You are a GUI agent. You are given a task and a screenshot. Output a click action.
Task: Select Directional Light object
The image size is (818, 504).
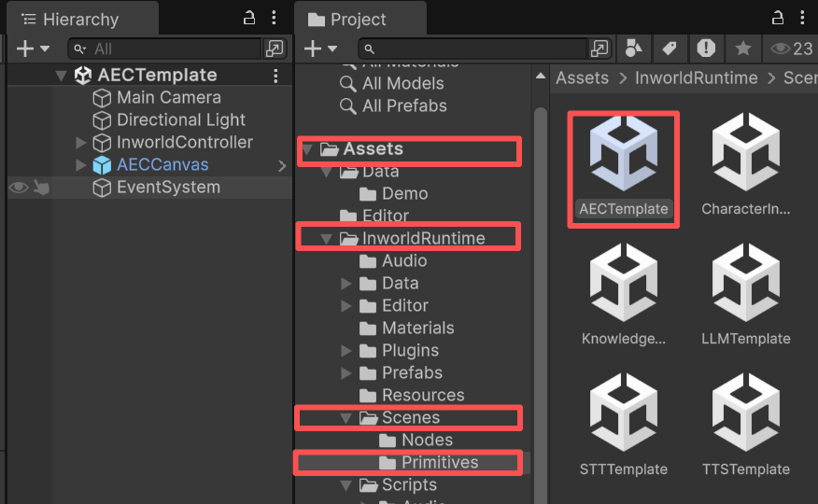coord(180,119)
